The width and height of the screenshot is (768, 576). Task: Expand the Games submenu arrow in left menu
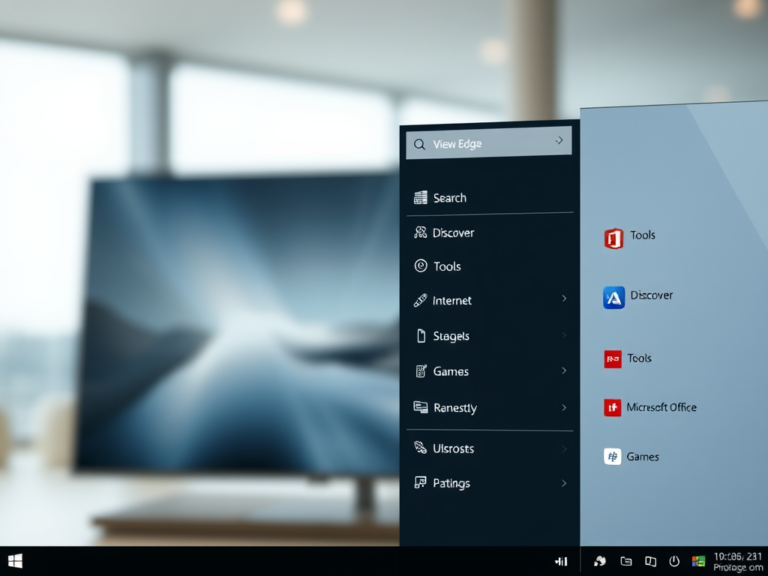[564, 371]
